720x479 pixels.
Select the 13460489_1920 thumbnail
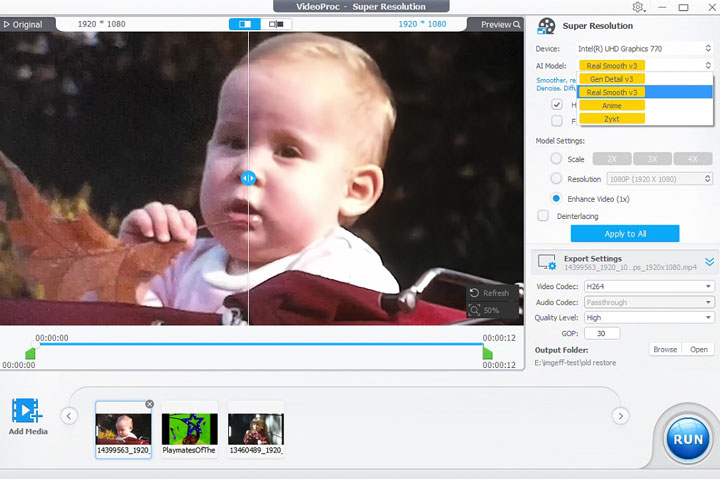[256, 429]
